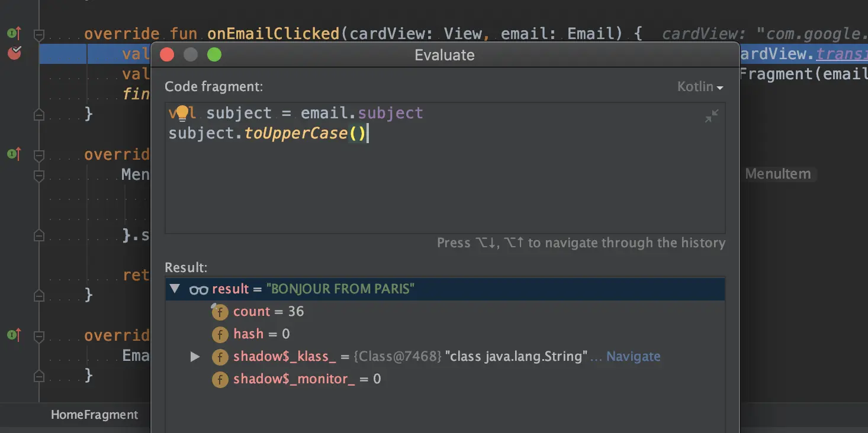
Task: Click the HomeFragment breadcrumb
Action: tap(94, 415)
